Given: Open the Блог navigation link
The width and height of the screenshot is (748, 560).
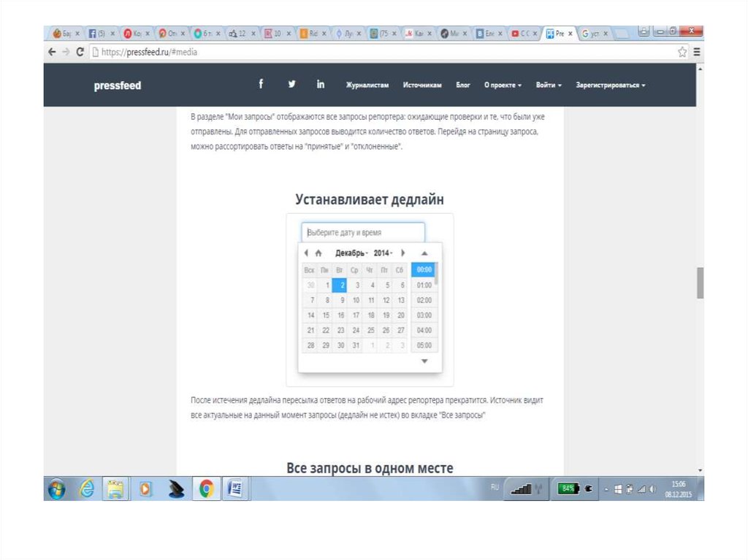Looking at the screenshot, I should 462,85.
